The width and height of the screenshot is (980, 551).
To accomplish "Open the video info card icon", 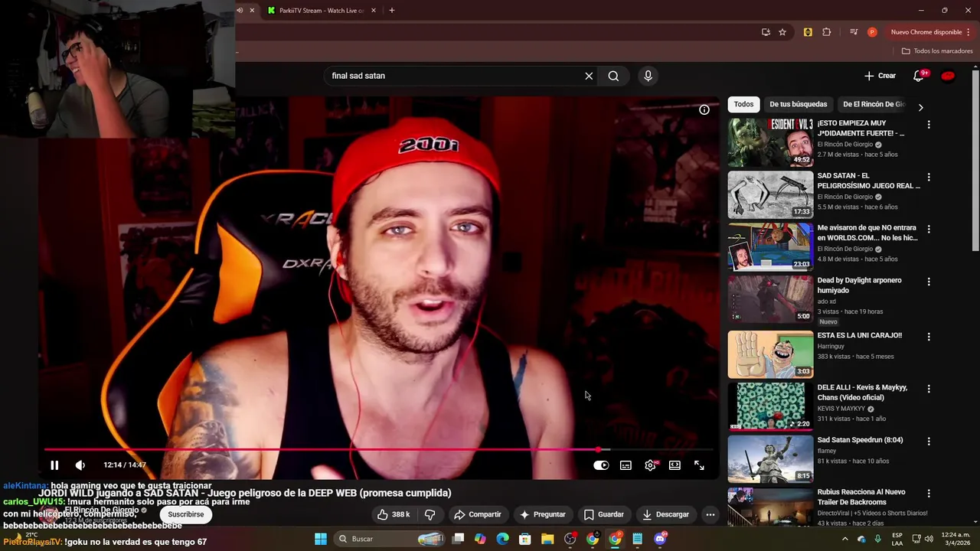I will [x=704, y=109].
